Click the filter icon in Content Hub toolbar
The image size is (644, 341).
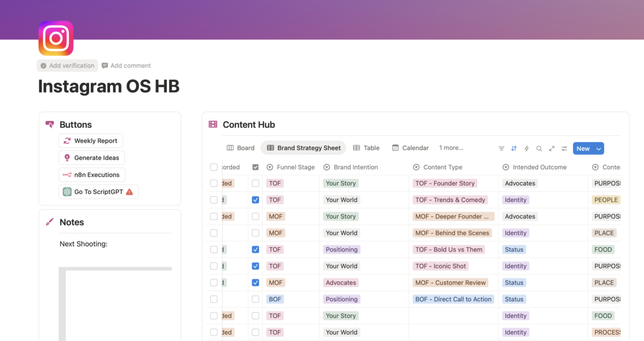(501, 149)
